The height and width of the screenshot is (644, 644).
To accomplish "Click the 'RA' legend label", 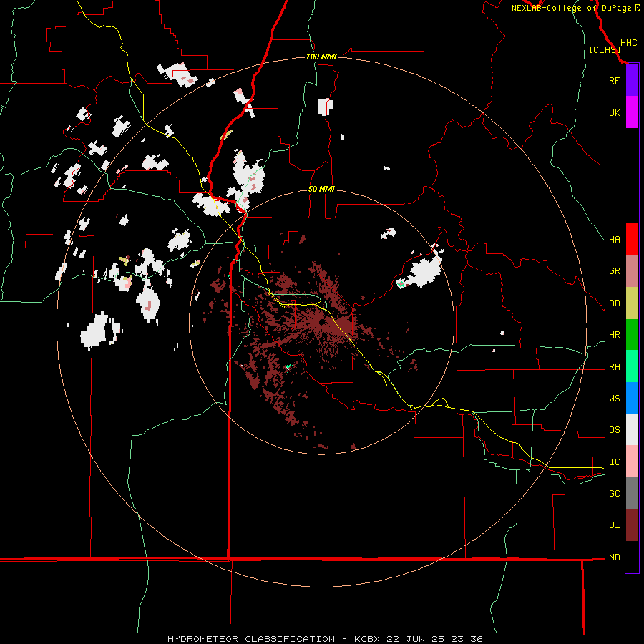I will tap(614, 367).
